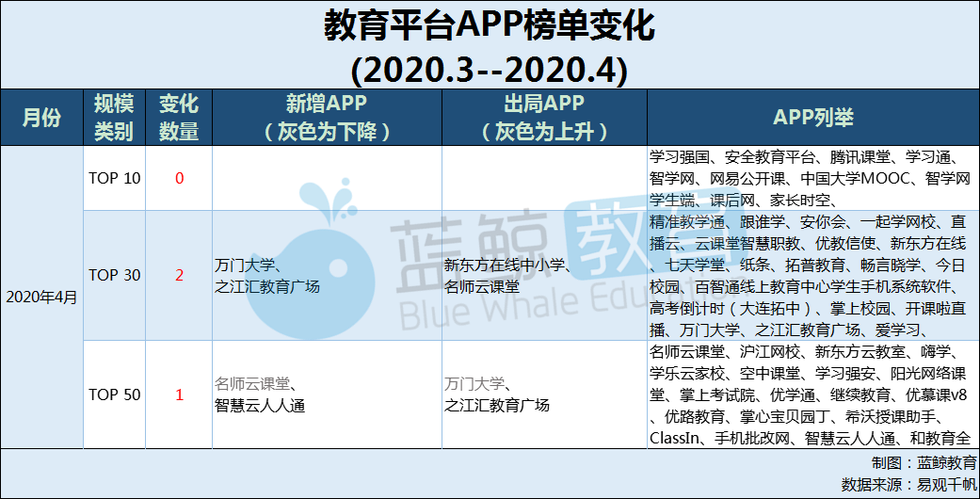The width and height of the screenshot is (980, 499).
Task: Click the red 1 in TOP 50 row
Action: pyautogui.click(x=180, y=394)
